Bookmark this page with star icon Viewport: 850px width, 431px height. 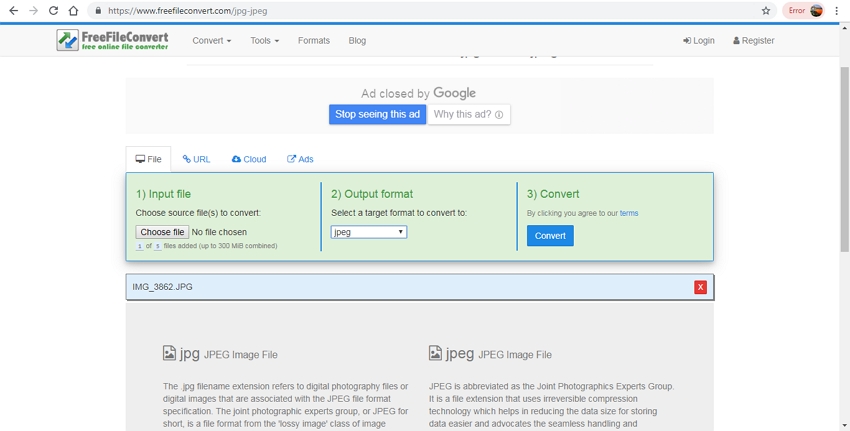(x=766, y=11)
